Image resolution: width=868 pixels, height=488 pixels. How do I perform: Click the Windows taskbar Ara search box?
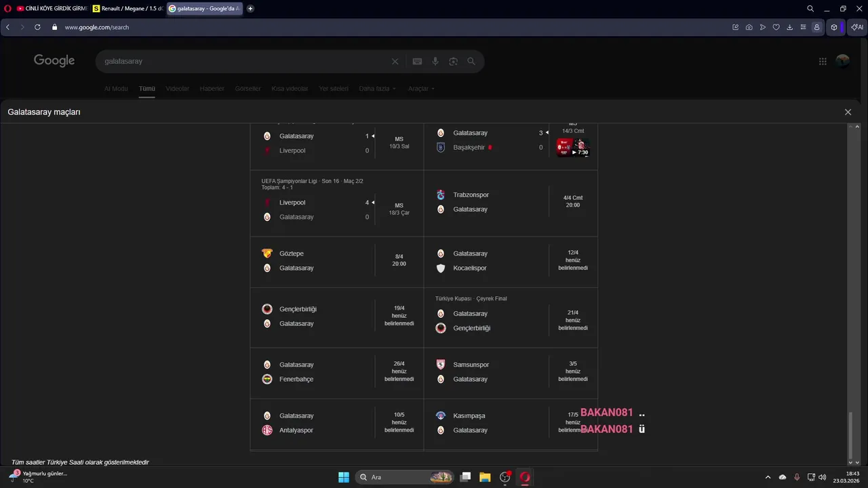(405, 477)
